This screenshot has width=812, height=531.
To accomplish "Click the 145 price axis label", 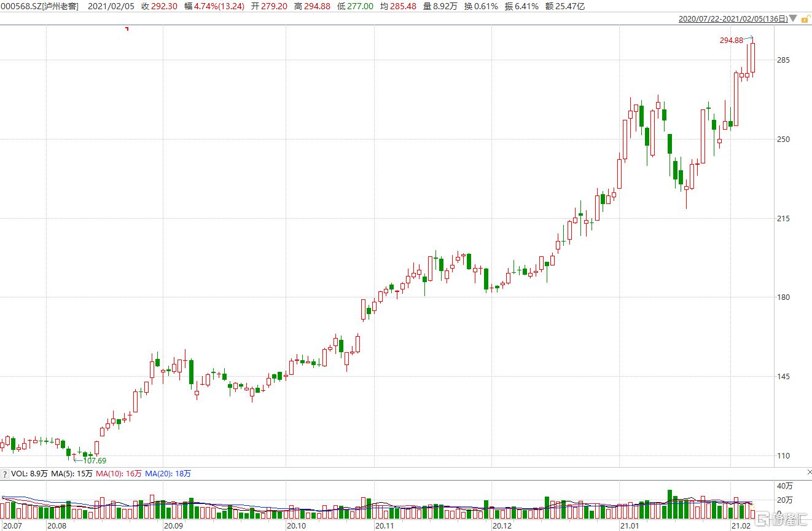I will coord(783,377).
